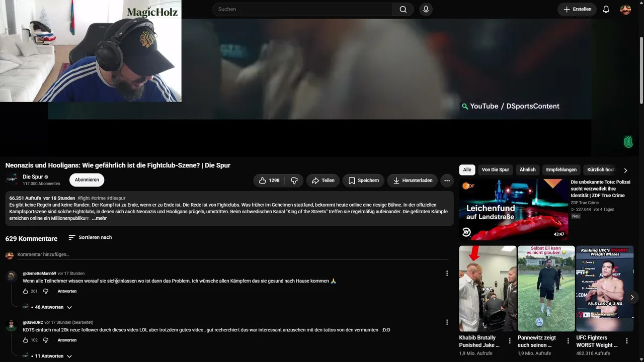The image size is (644, 362).
Task: Share the video with Teilen
Action: (323, 180)
